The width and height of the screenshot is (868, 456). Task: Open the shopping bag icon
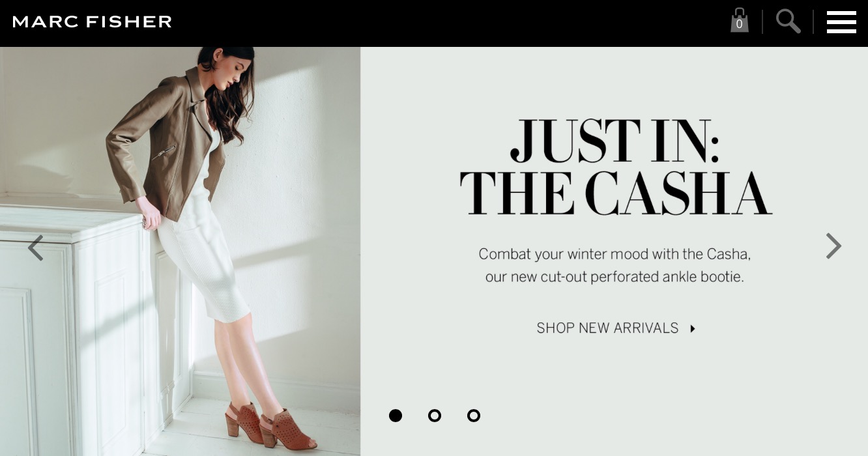739,20
